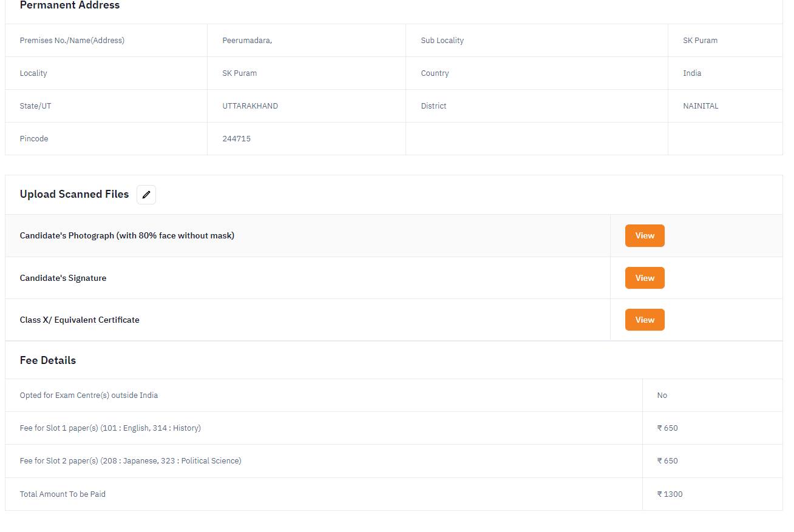
Task: Click the Candidate's Signature label
Action: [63, 278]
